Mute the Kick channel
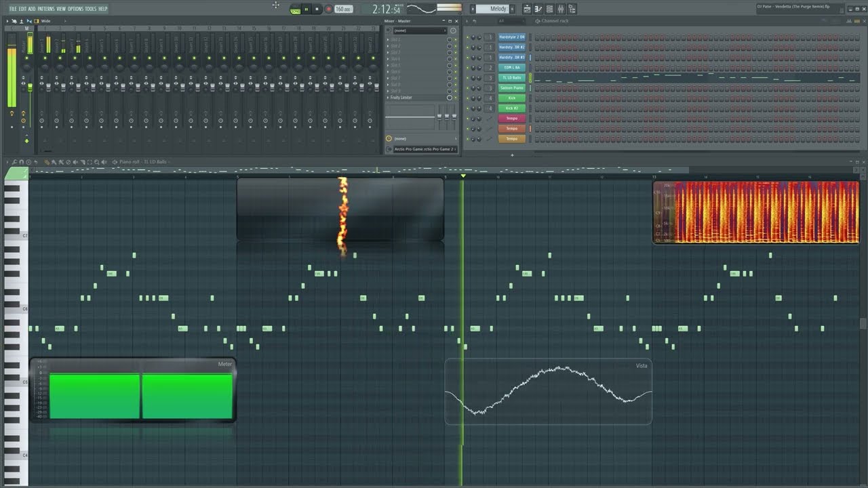This screenshot has width=868, height=488. (x=467, y=98)
